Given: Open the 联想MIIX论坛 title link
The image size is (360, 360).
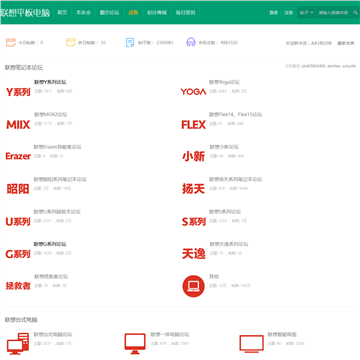Looking at the screenshot, I should click(50, 114).
